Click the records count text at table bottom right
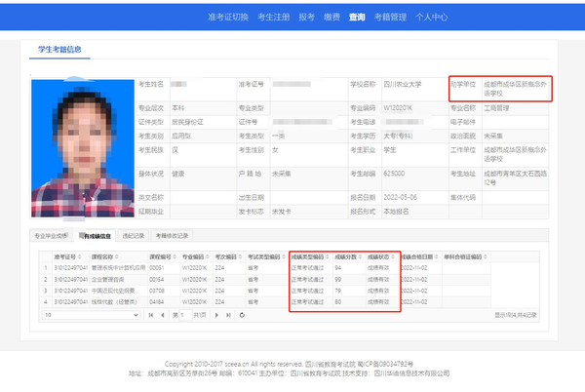The image size is (585, 392). pos(516,315)
